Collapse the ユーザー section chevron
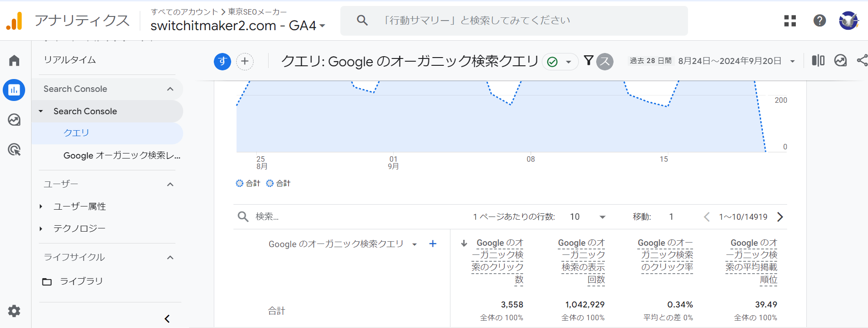The width and height of the screenshot is (868, 328). click(170, 185)
